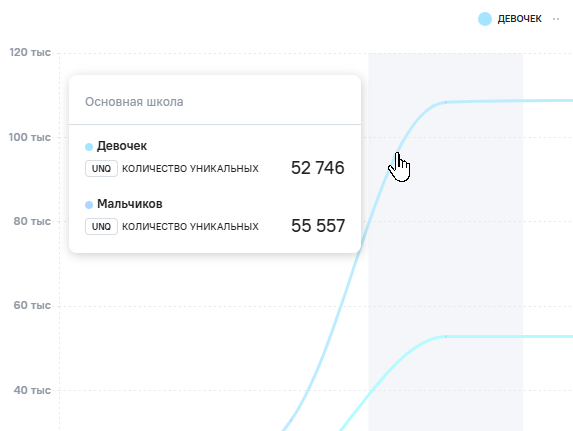Click the Девочек series name in tooltip

click(122, 146)
